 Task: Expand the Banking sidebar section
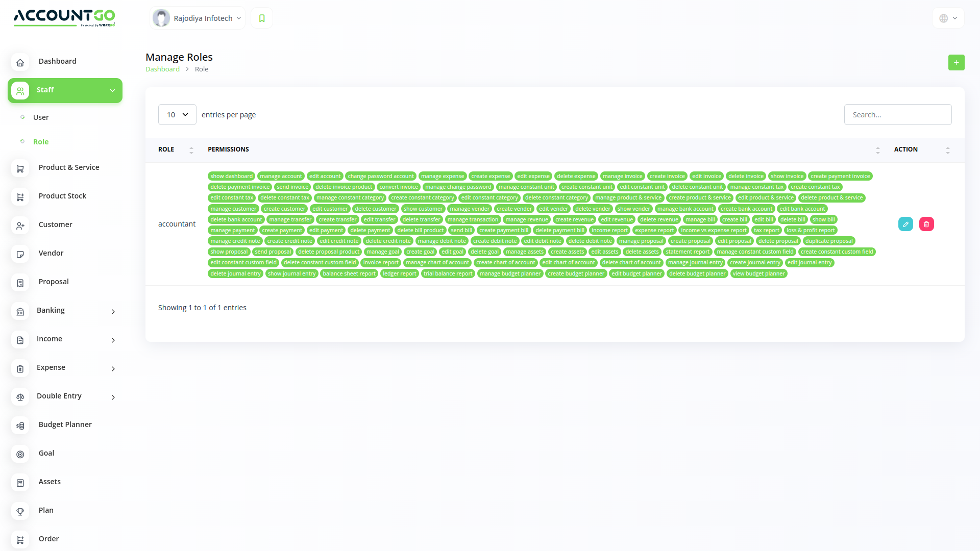coord(65,311)
